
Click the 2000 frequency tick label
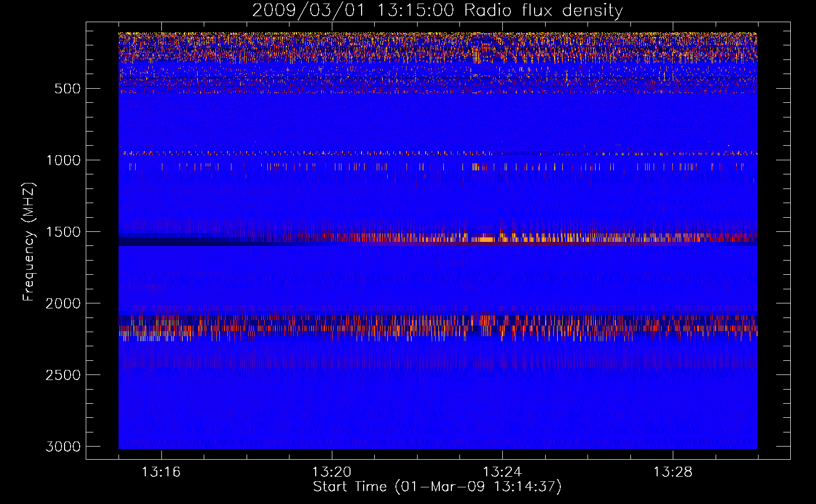(x=63, y=303)
